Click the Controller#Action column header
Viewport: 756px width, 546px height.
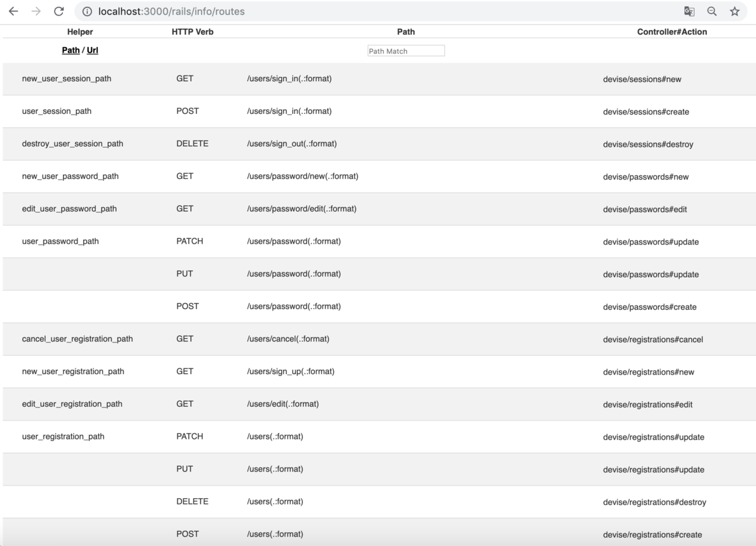[x=672, y=31]
